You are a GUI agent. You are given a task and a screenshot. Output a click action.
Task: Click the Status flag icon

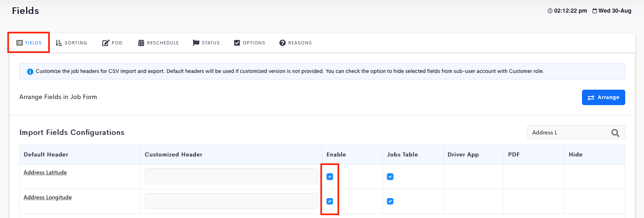[196, 43]
